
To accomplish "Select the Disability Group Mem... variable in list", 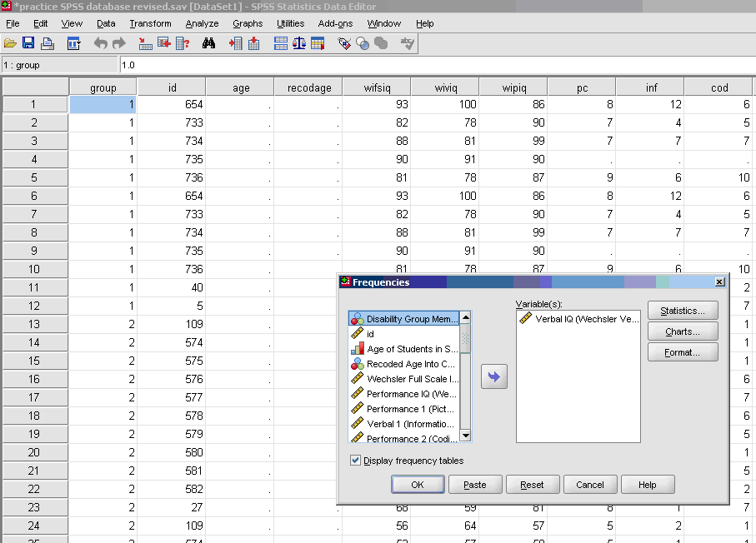I will tap(404, 318).
